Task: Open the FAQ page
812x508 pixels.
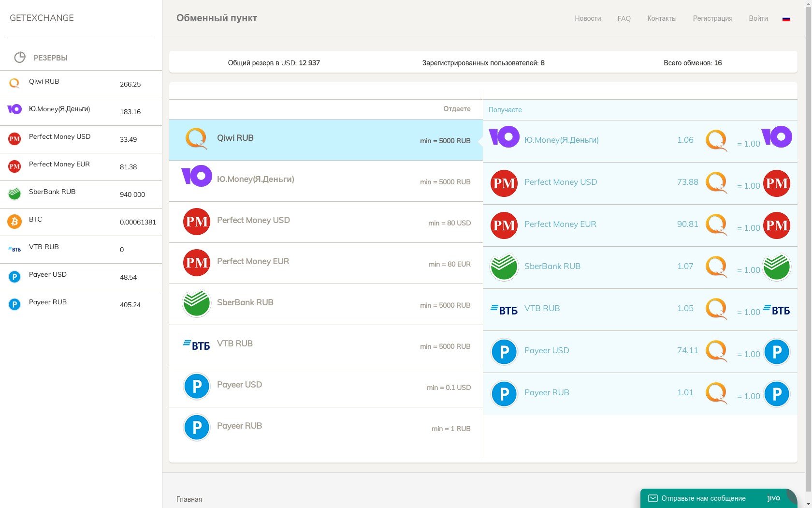Action: [x=624, y=18]
